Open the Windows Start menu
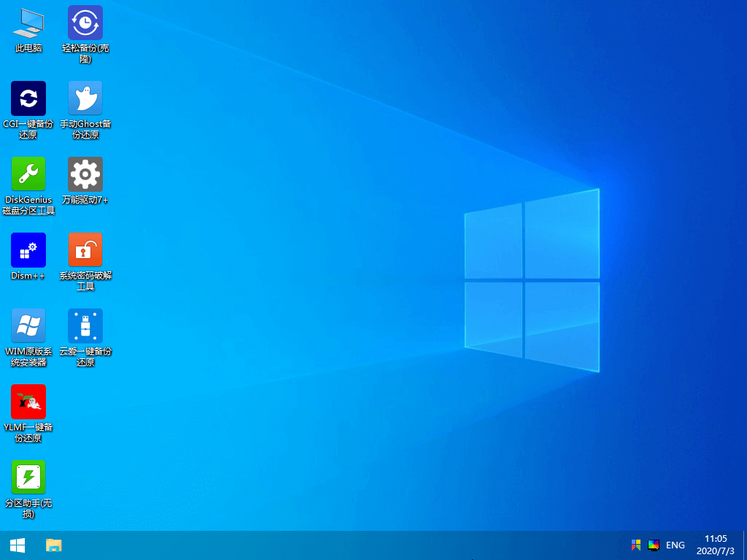This screenshot has width=747, height=560. (x=18, y=545)
